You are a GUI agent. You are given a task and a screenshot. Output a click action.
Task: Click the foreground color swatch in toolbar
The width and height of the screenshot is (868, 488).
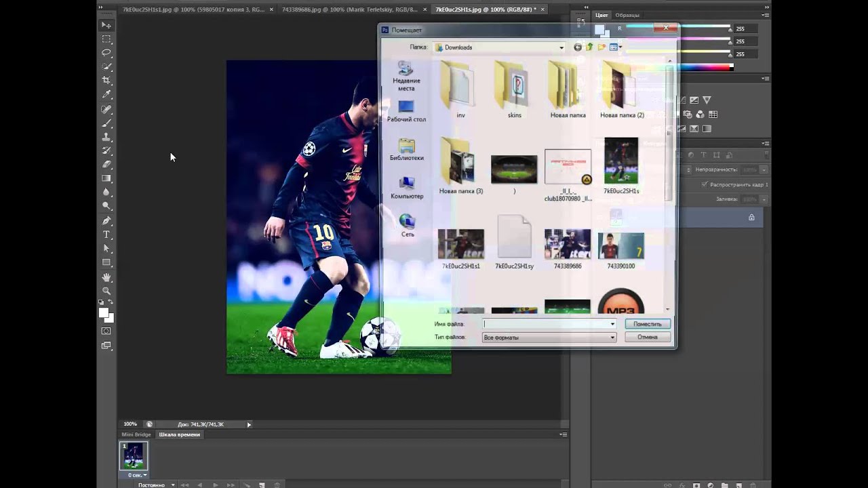tap(104, 312)
